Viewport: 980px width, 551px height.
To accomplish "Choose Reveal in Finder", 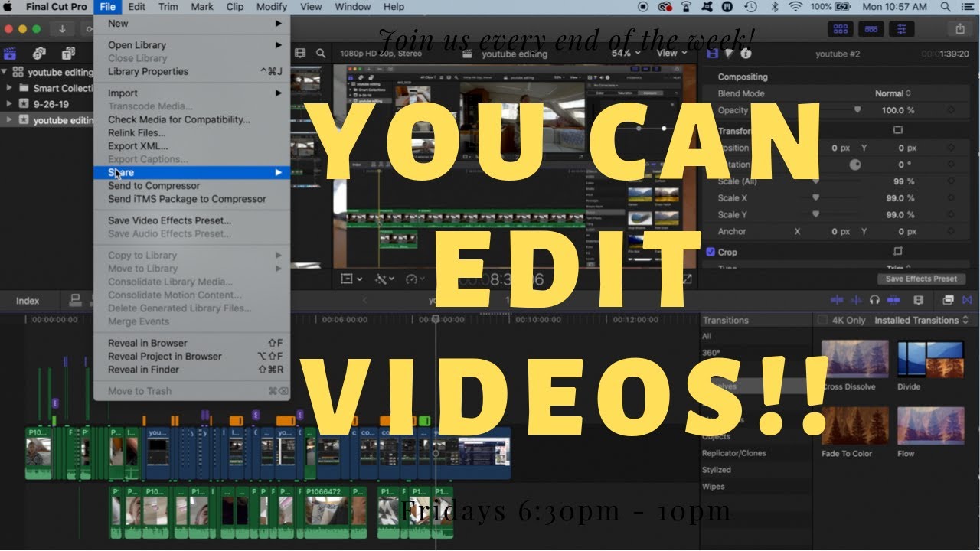I will coord(191,370).
